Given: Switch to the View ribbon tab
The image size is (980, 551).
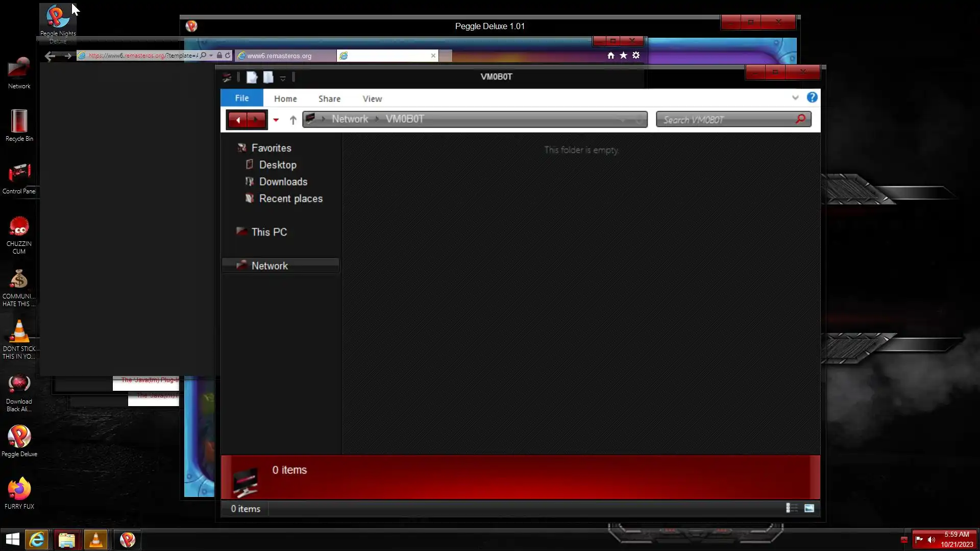Looking at the screenshot, I should (372, 98).
